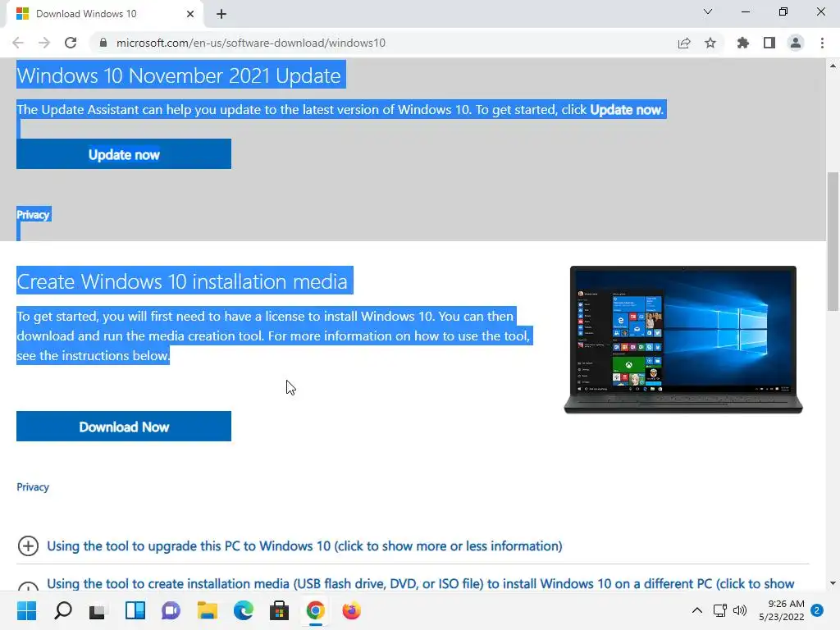Viewport: 840px width, 630px height.
Task: Expand 'Using the tool to create installation media'
Action: [421, 583]
